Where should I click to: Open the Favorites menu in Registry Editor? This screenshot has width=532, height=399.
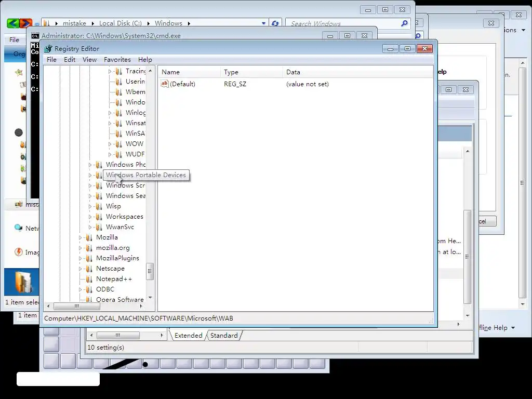(117, 60)
